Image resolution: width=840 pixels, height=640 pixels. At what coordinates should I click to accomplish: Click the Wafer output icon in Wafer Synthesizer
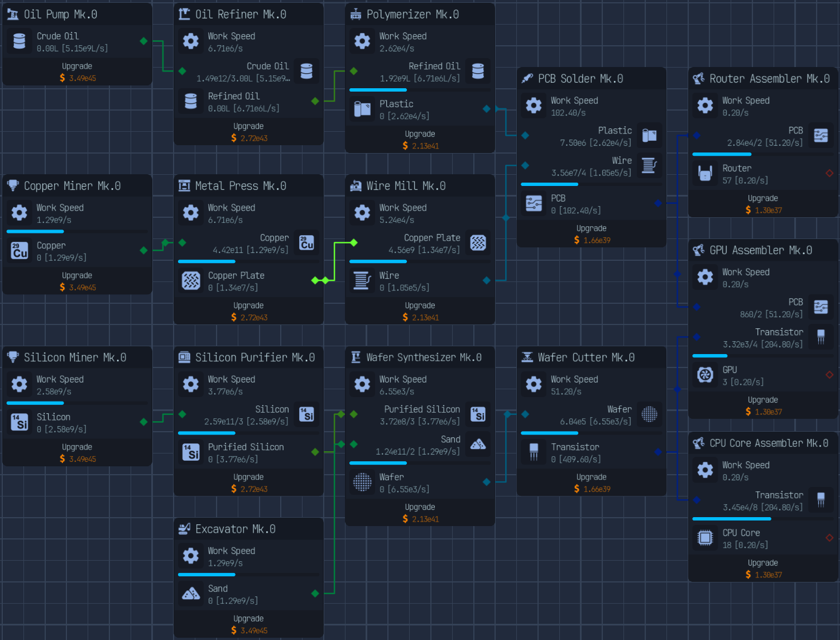(x=362, y=483)
